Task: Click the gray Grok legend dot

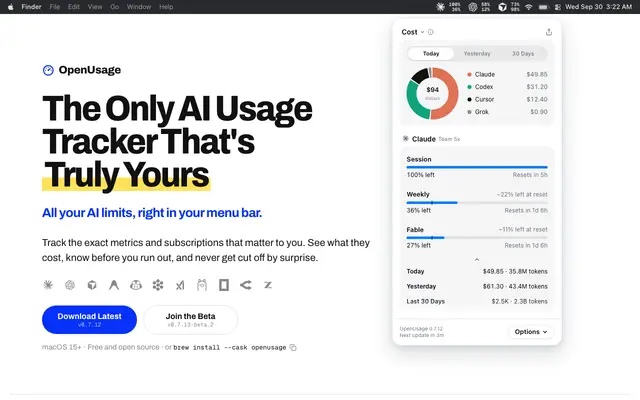Action: 469,112
